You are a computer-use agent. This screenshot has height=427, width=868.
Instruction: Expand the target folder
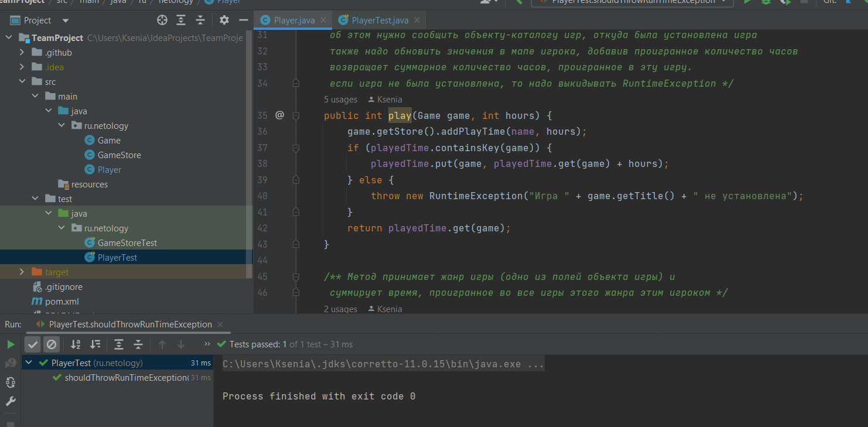click(x=22, y=272)
